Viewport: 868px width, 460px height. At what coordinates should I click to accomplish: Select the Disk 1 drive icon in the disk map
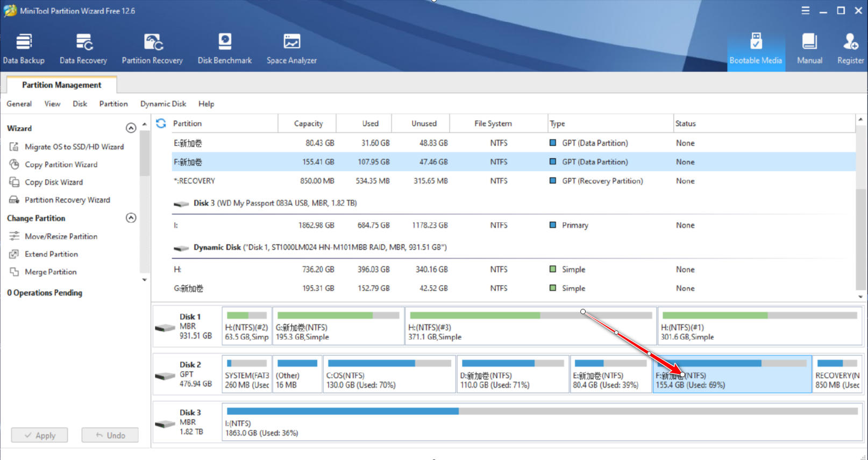click(165, 328)
